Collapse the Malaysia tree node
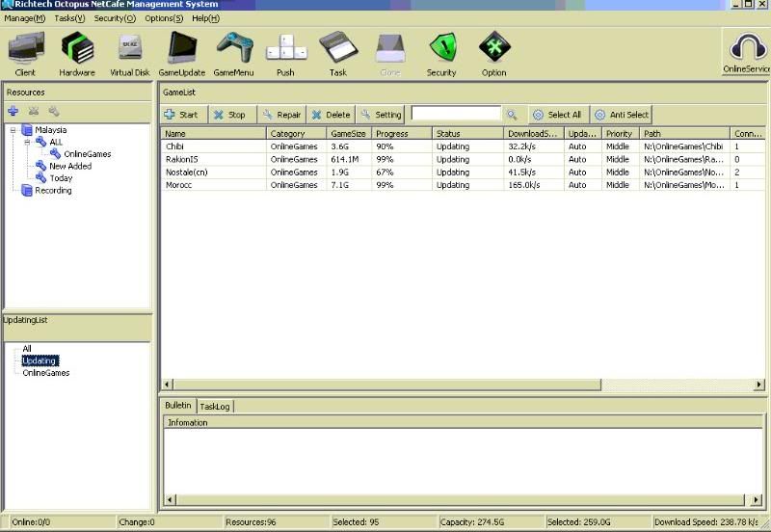771x532 pixels. click(x=13, y=130)
